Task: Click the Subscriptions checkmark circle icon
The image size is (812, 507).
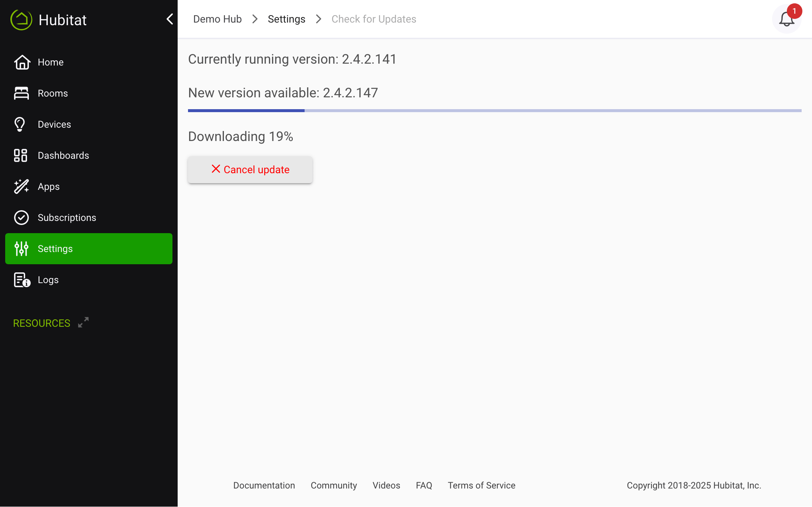Action: point(21,218)
